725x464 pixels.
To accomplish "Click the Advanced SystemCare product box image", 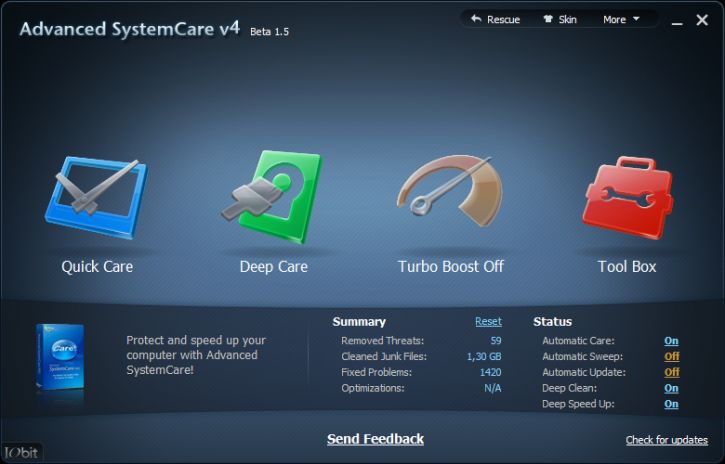I will (60, 358).
